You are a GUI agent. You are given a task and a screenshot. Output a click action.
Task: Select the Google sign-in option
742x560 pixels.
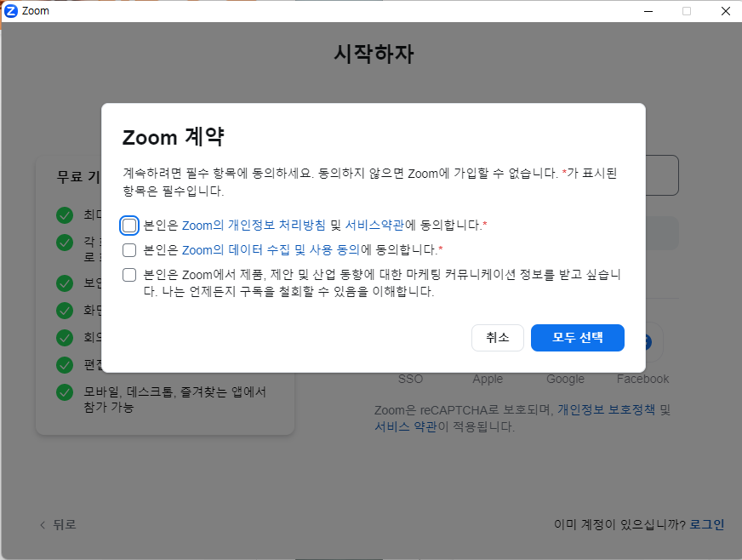coord(565,341)
